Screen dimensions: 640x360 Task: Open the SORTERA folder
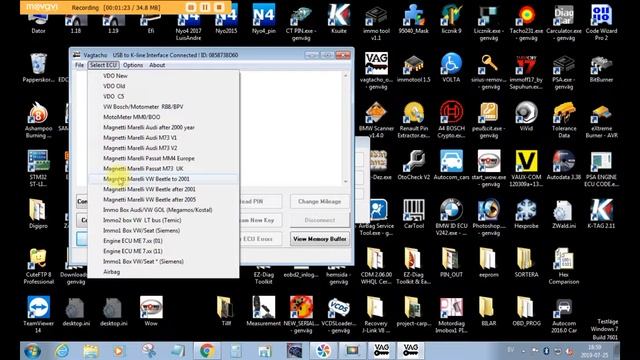526,263
